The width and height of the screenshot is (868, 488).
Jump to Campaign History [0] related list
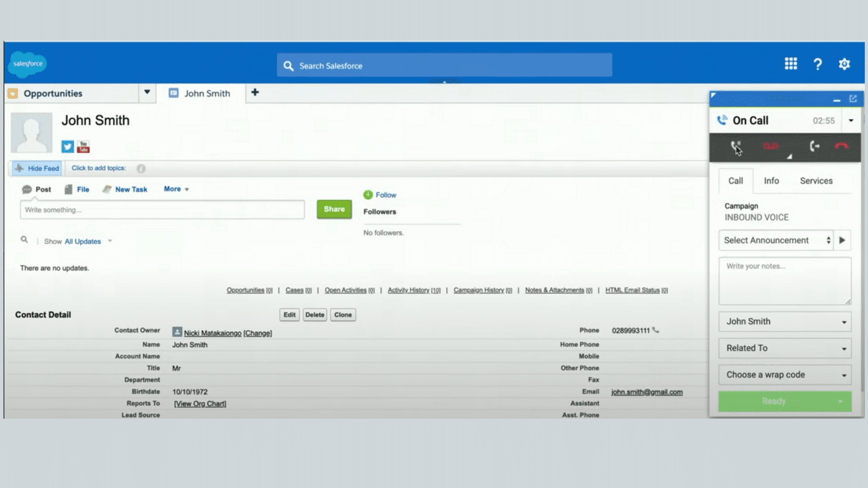coord(483,291)
